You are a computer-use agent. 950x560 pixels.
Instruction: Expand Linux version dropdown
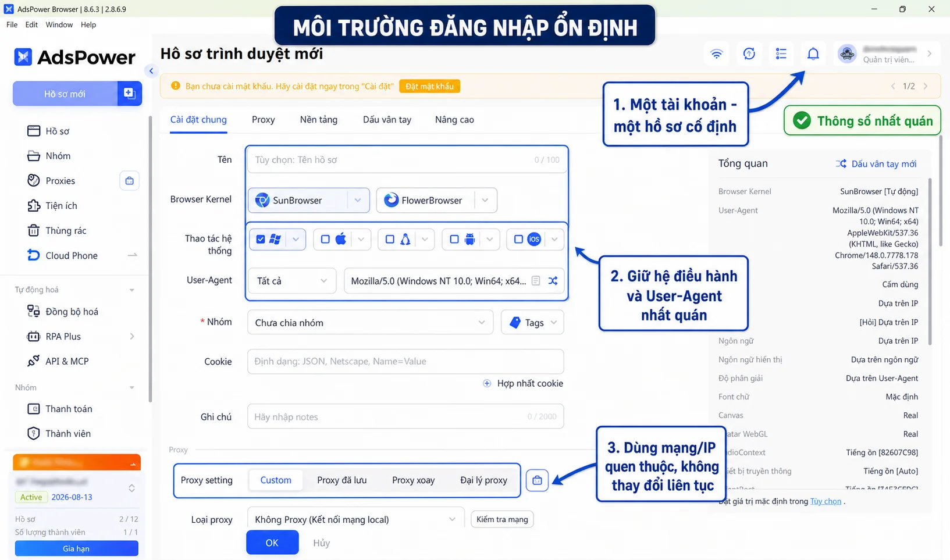[x=425, y=239]
